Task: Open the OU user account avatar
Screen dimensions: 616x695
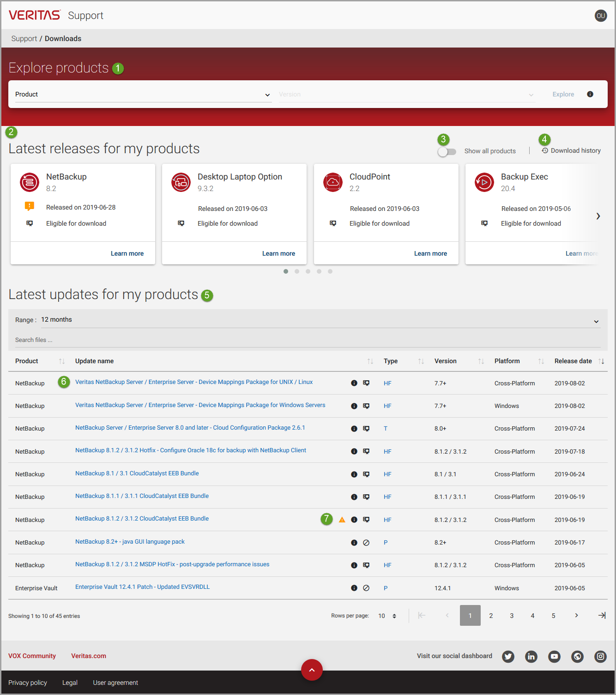Action: [601, 16]
